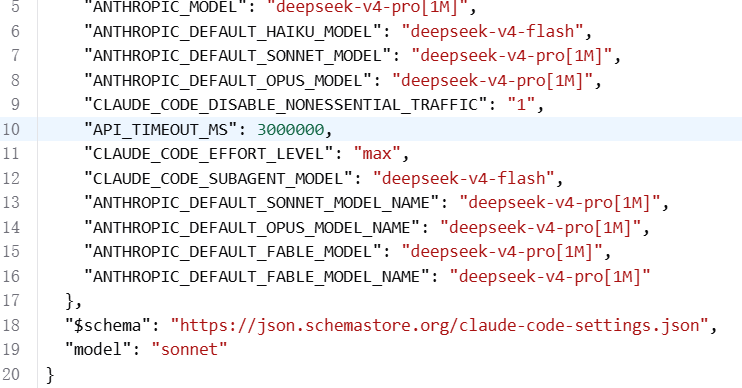Click the "deepseek-v4-pro[1M]" value on line 13
Image resolution: width=742 pixels, height=388 pixels.
(x=560, y=203)
